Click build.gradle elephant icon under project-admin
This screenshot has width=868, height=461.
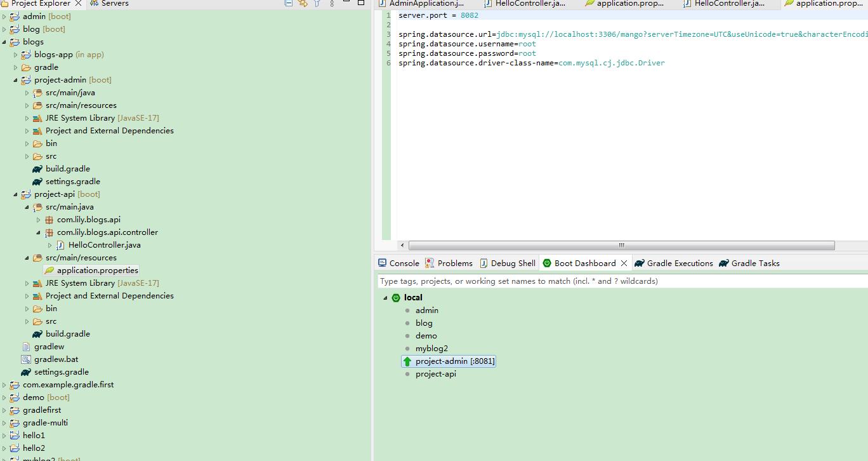coord(37,169)
